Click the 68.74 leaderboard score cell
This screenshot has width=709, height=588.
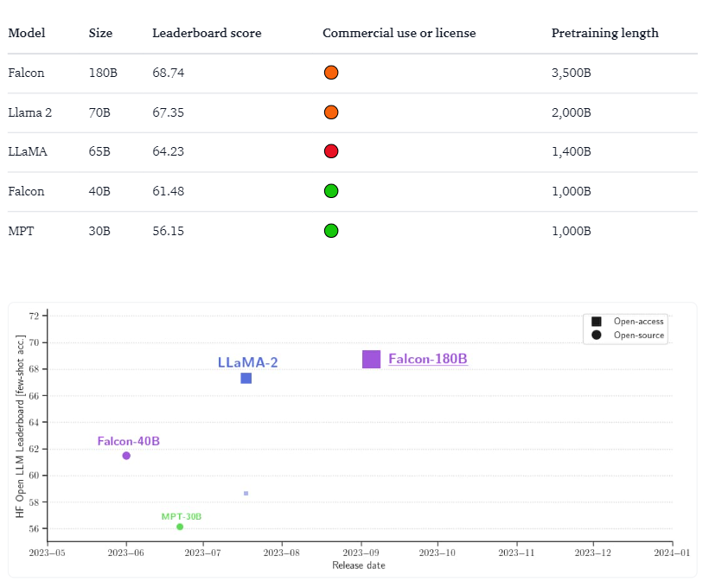click(168, 73)
